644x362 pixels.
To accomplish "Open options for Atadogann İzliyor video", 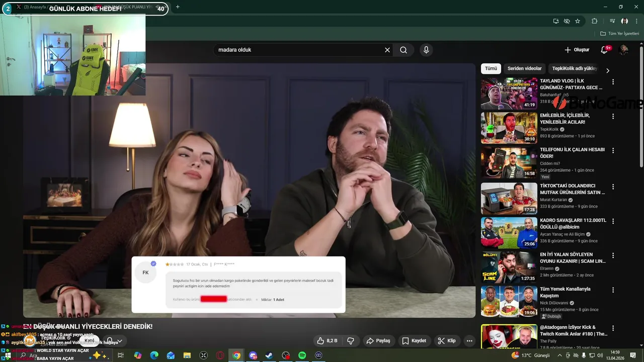I will tap(613, 328).
